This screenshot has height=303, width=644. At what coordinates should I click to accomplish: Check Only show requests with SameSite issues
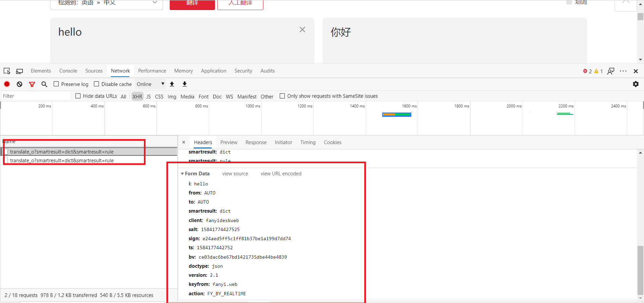click(x=282, y=96)
